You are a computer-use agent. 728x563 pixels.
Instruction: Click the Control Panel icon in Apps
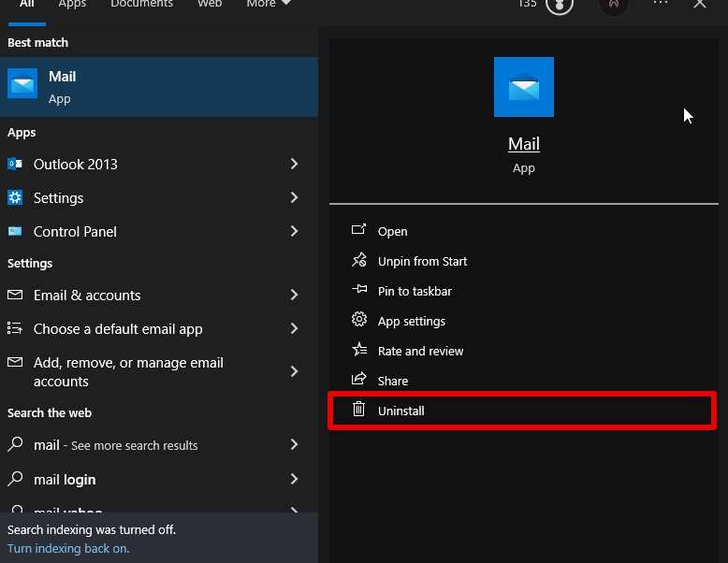(15, 231)
